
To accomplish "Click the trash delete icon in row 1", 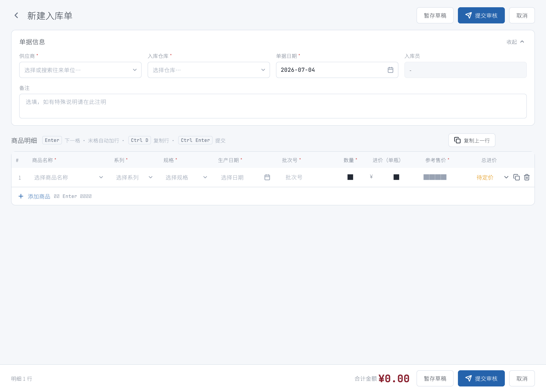I will 527,177.
